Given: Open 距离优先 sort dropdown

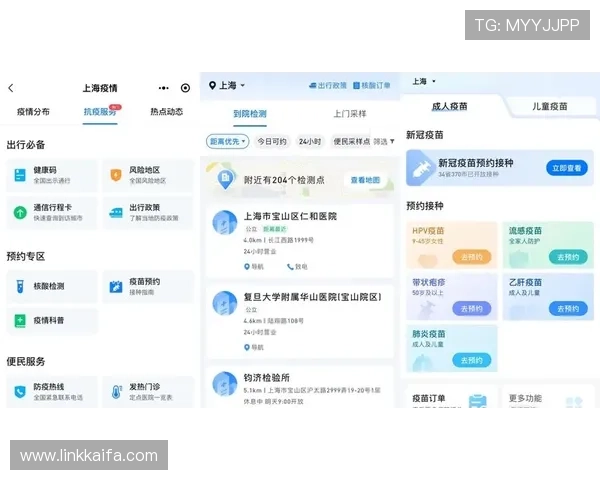Looking at the screenshot, I should [228, 142].
